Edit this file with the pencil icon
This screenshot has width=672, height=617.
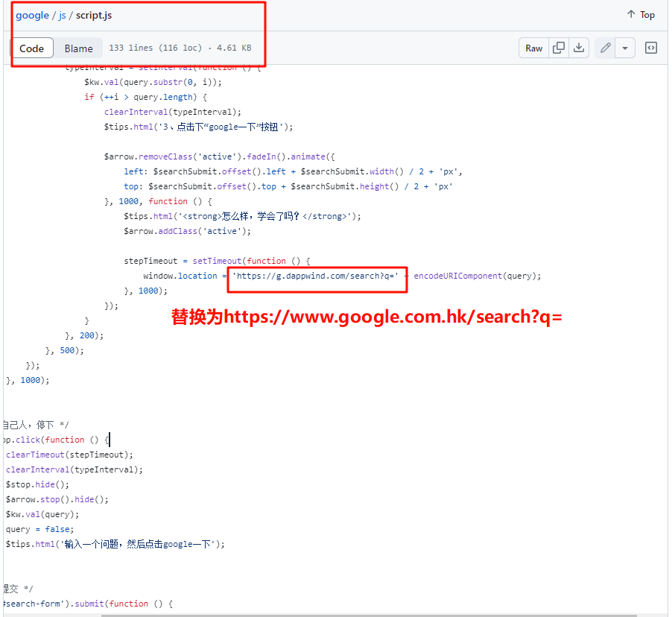[x=605, y=48]
